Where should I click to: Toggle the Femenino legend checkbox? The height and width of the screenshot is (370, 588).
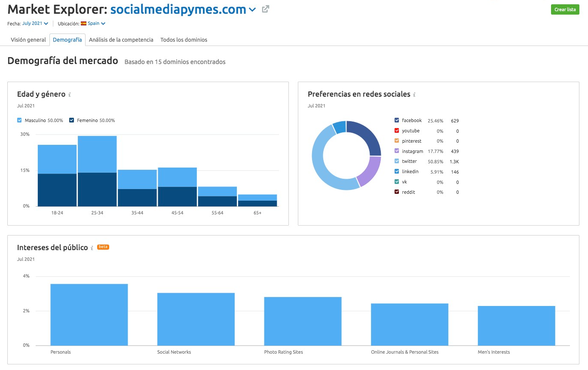pos(72,120)
